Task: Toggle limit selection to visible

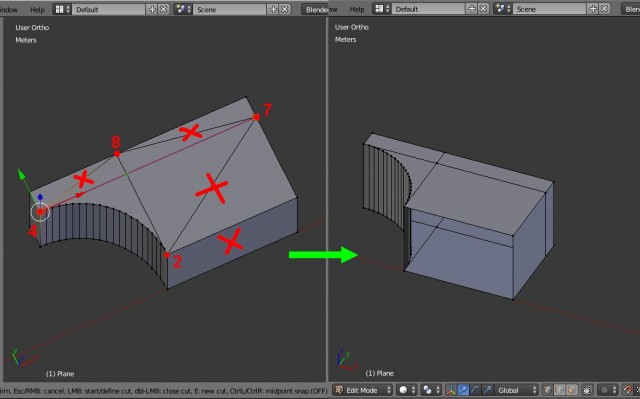Action: [x=587, y=390]
